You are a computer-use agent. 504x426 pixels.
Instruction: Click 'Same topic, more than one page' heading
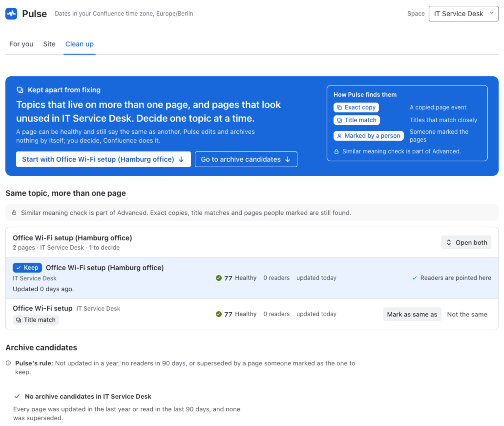(x=66, y=193)
